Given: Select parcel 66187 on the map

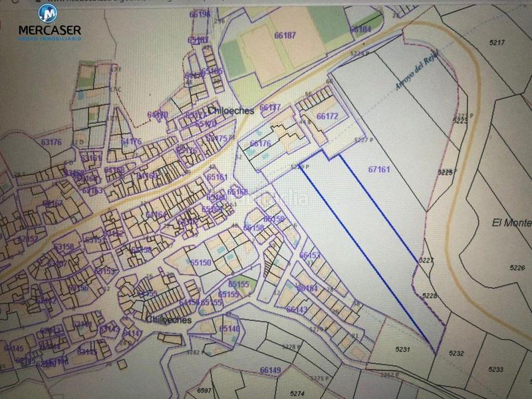Looking at the screenshot, I should click(285, 34).
